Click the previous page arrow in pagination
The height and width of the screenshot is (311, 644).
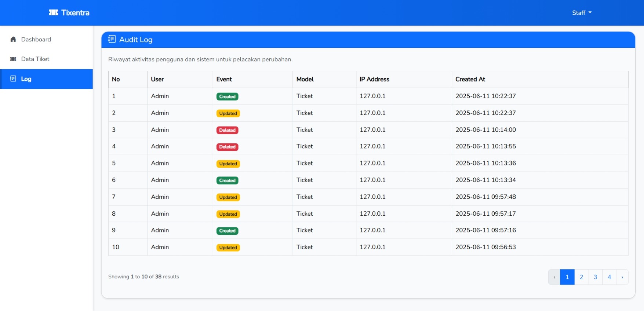click(x=554, y=277)
